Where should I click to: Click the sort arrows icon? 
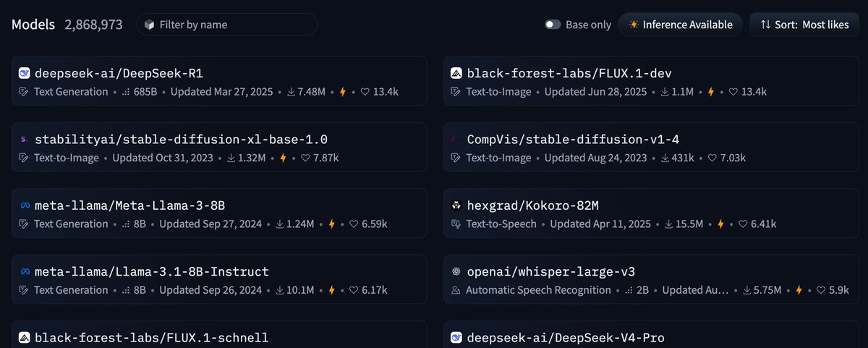[x=765, y=25]
